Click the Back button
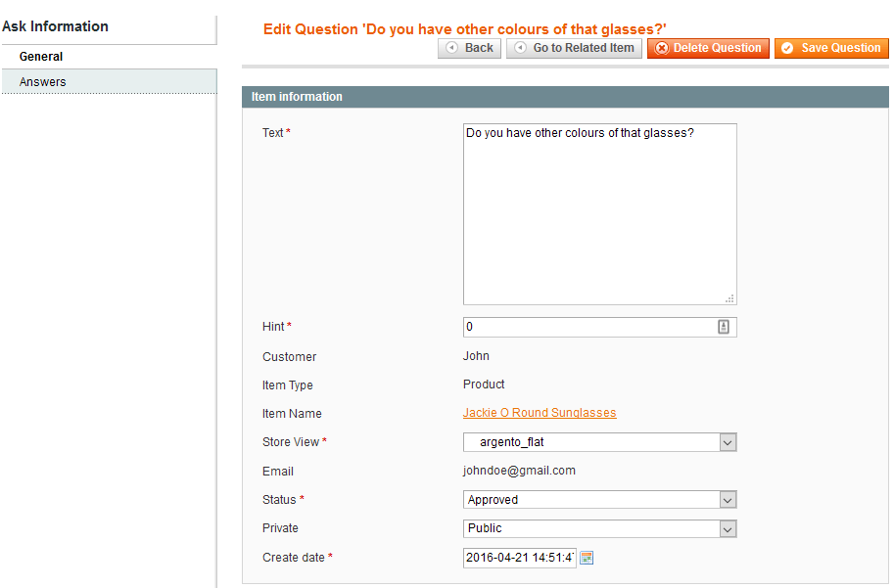The height and width of the screenshot is (588, 893). tap(469, 48)
